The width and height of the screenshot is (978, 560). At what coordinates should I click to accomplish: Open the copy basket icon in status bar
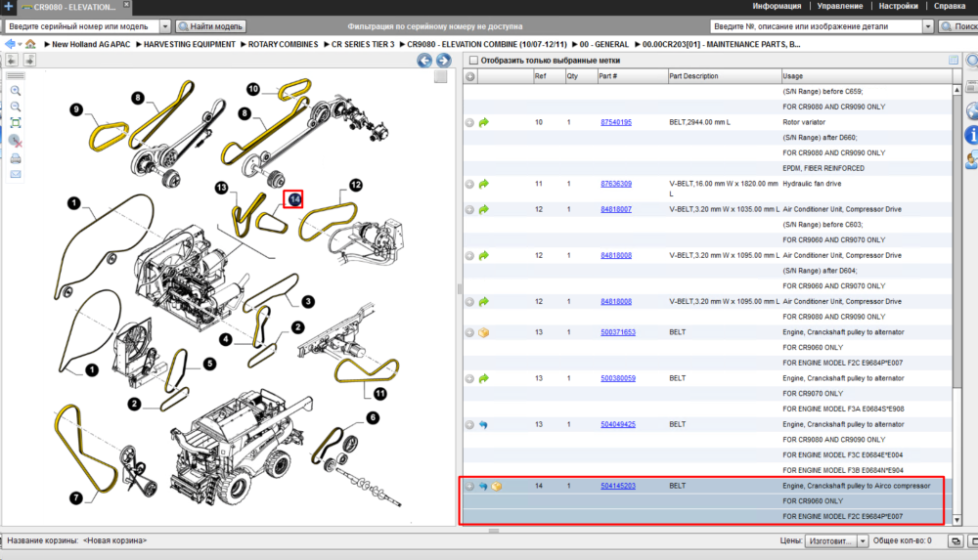point(956,541)
